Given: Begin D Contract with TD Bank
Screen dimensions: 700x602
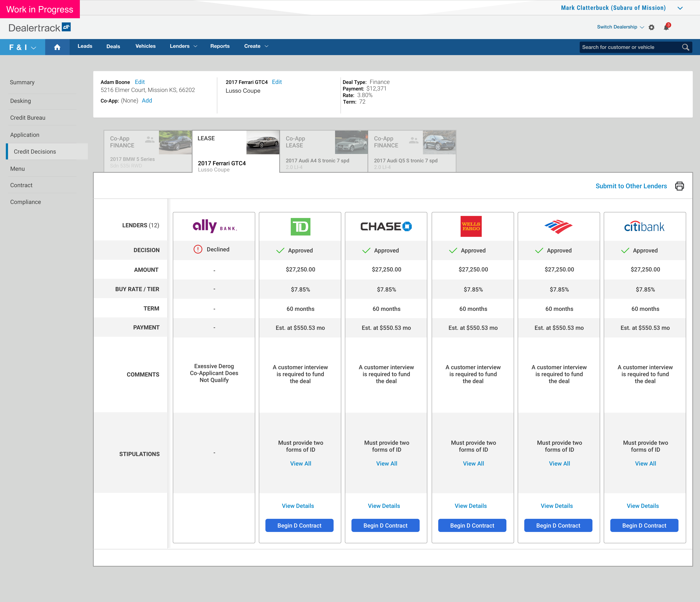Looking at the screenshot, I should point(299,526).
